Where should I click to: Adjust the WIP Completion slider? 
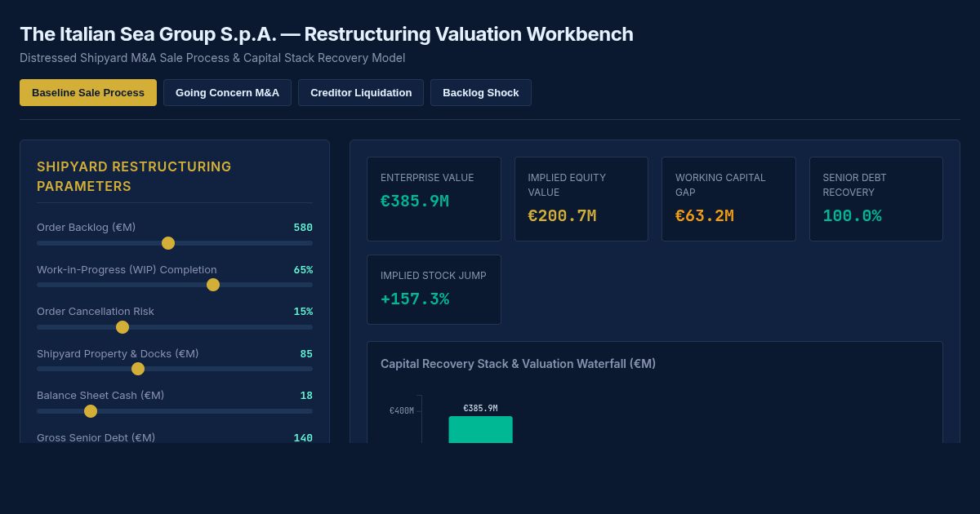click(175, 285)
